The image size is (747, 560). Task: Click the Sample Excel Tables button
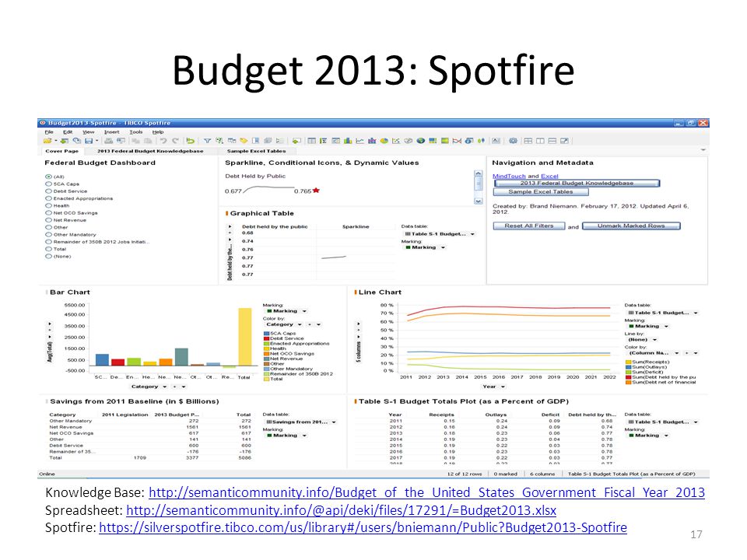pos(541,192)
